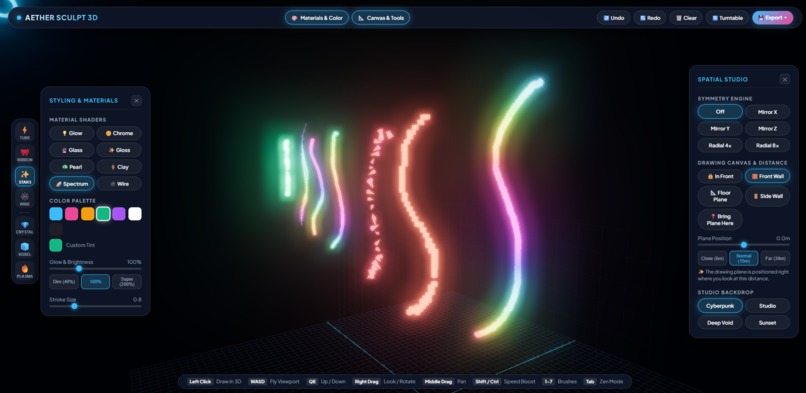Set drawing canvas to Floor Plane
Image resolution: width=806 pixels, height=393 pixels.
click(720, 196)
